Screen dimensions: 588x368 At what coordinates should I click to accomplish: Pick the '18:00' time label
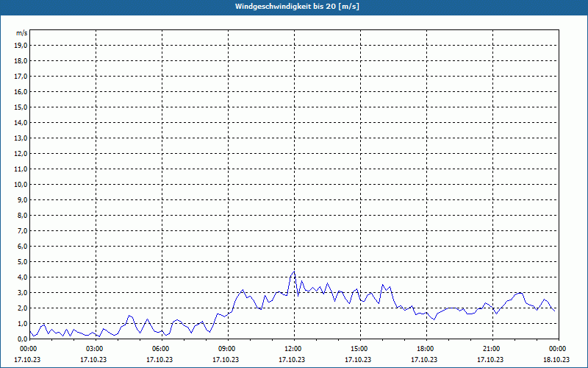[426, 349]
